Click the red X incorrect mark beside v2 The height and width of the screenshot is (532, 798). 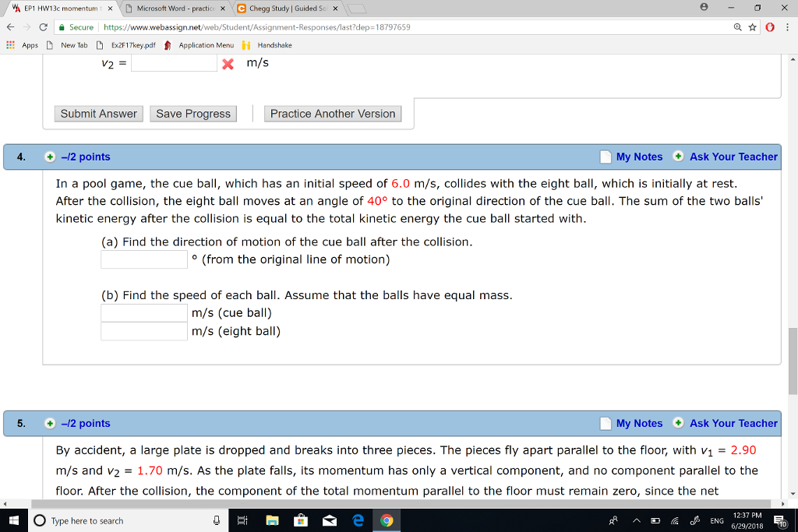pyautogui.click(x=228, y=64)
